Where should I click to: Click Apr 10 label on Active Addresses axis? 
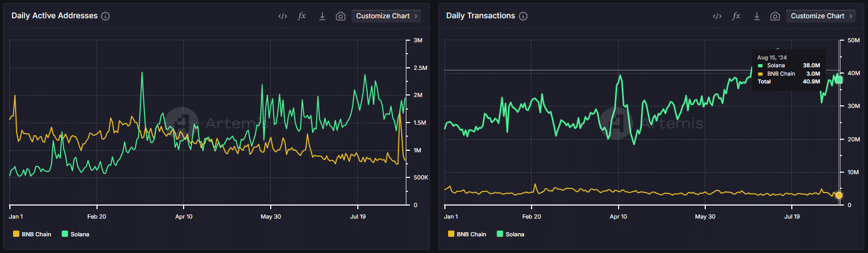point(184,216)
